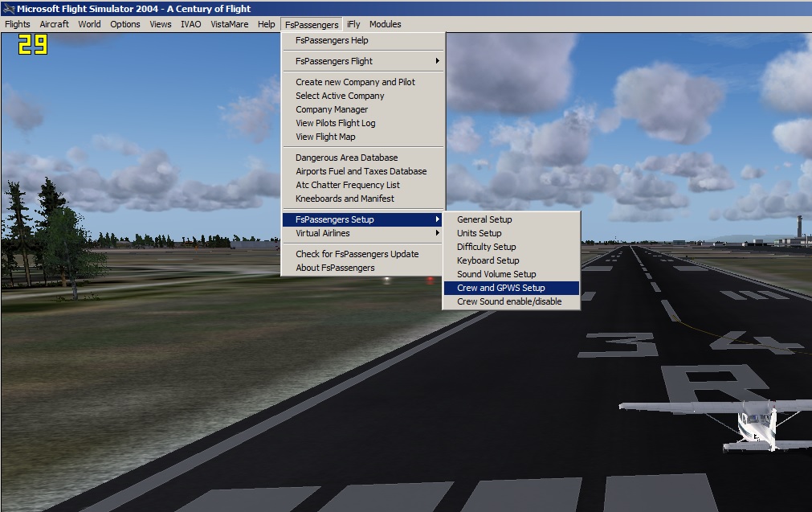Open the IVAO menu
This screenshot has width=812, height=512.
[x=190, y=24]
